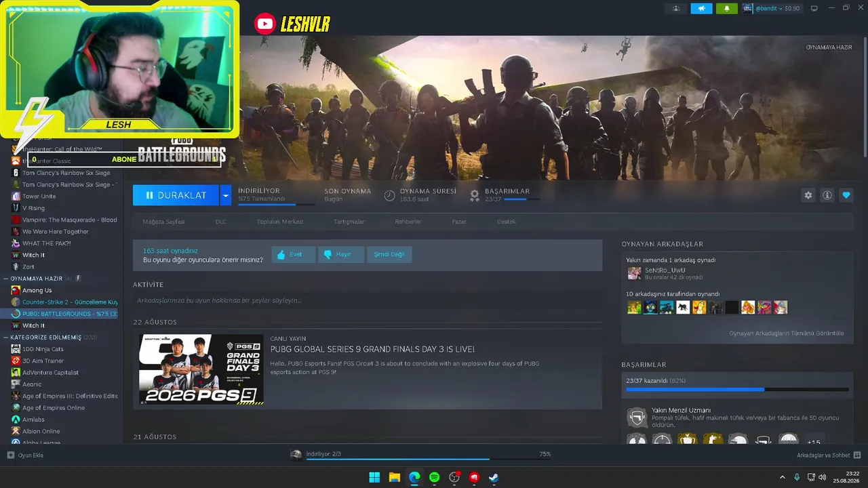
Task: Click the V Rising game icon
Action: click(x=16, y=208)
